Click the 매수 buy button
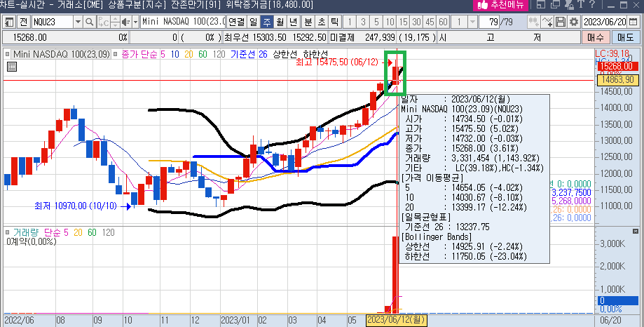The height and width of the screenshot is (327, 644). 595,37
